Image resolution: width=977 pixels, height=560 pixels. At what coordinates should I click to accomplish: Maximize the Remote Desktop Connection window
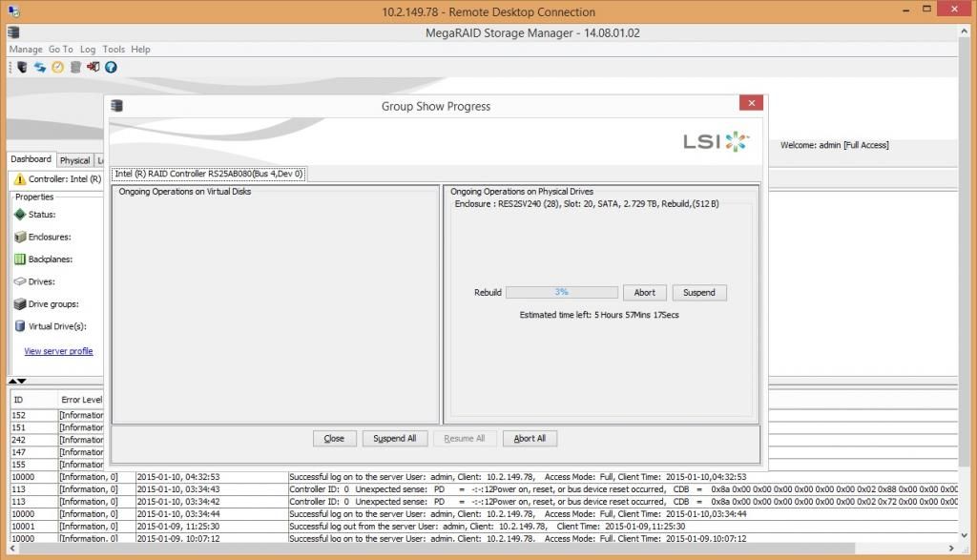tap(927, 10)
